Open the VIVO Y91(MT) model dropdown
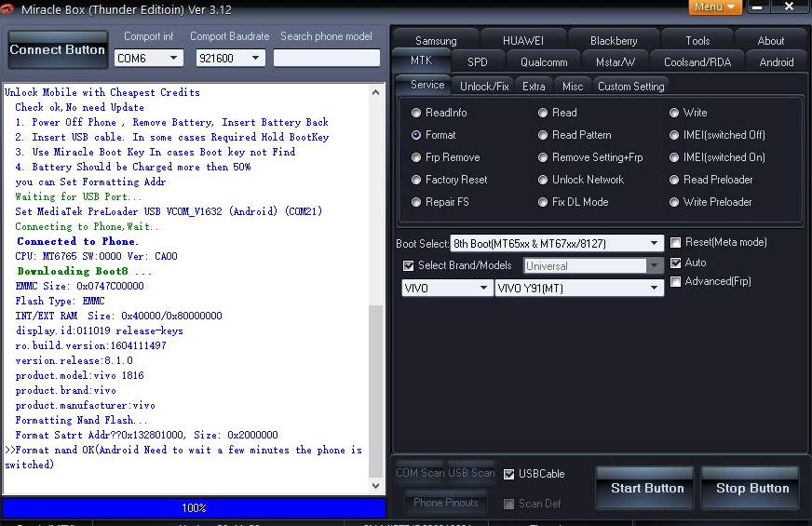Image resolution: width=812 pixels, height=526 pixels. pos(579,288)
